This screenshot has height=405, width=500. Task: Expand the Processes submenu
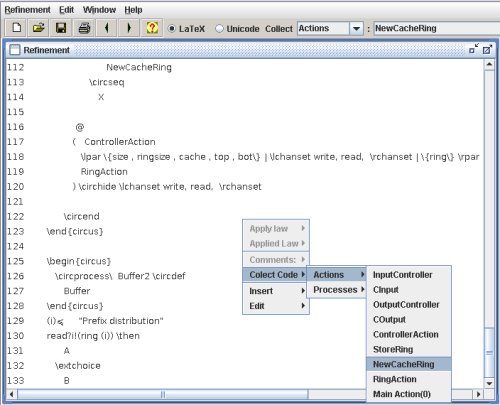coord(338,290)
